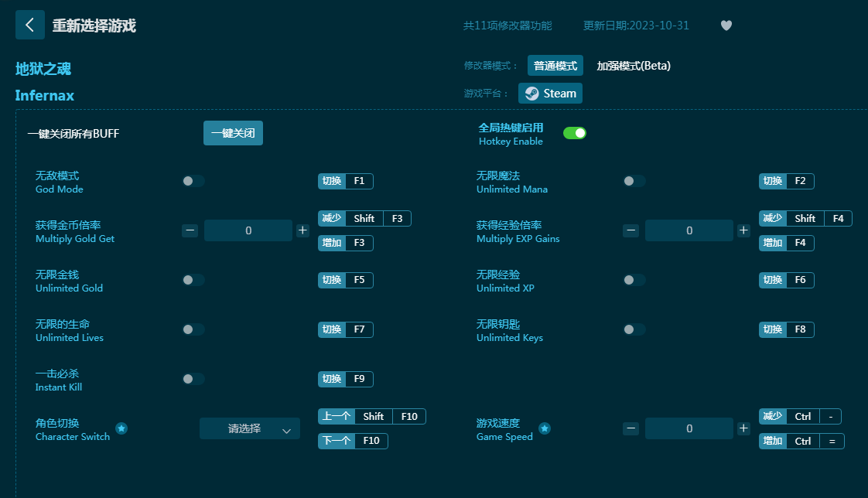This screenshot has width=868, height=498.
Task: Click the star icon beside Character Switch
Action: click(121, 428)
